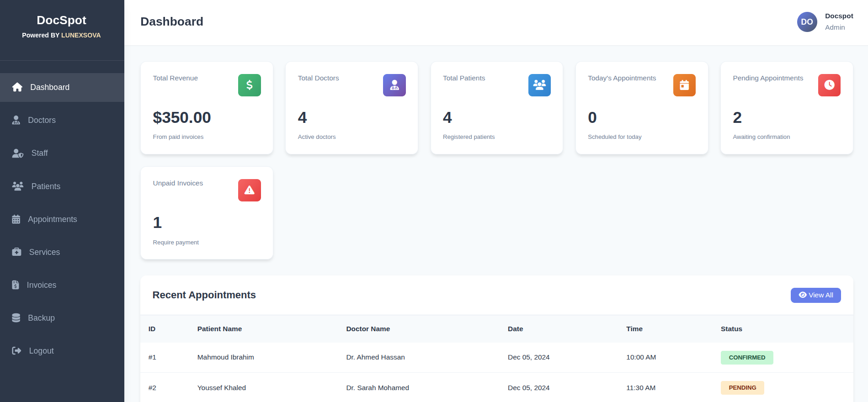Click the Recent Appointments heading

coord(204,295)
